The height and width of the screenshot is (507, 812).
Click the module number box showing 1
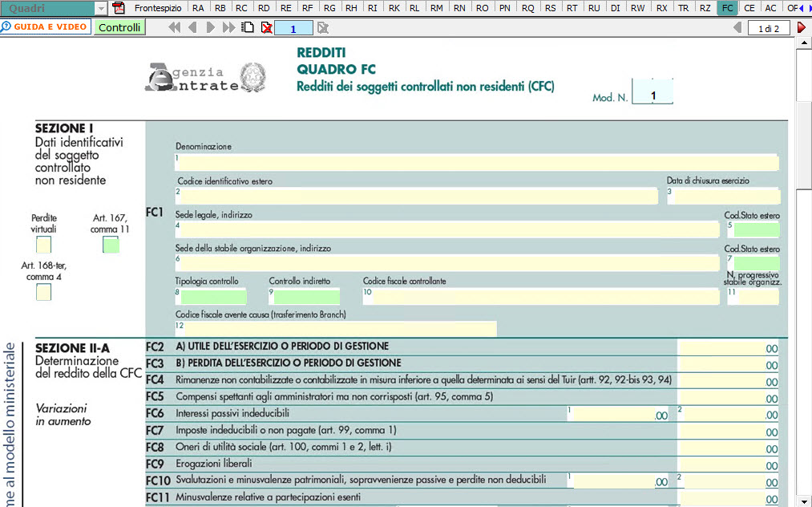click(293, 29)
